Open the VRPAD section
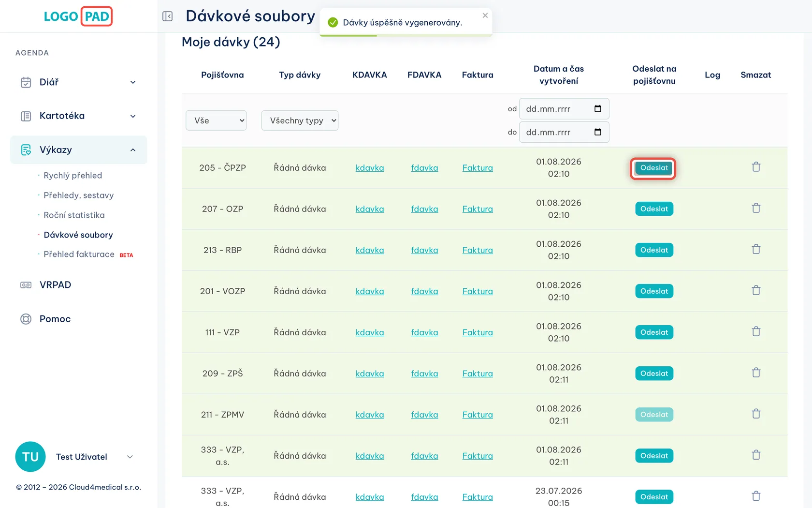Viewport: 812px width, 508px height. click(55, 285)
